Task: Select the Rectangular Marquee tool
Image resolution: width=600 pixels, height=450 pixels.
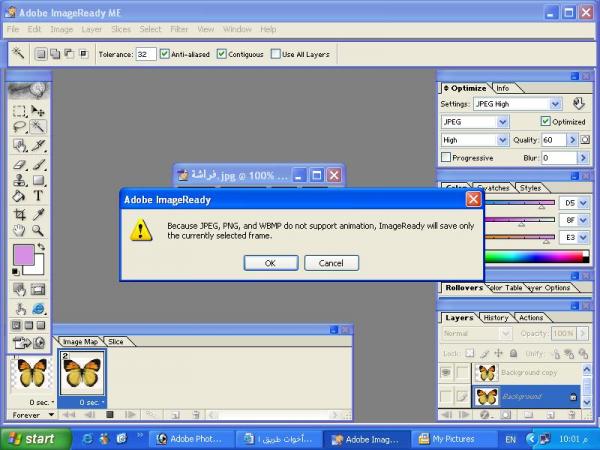Action: click(x=19, y=111)
